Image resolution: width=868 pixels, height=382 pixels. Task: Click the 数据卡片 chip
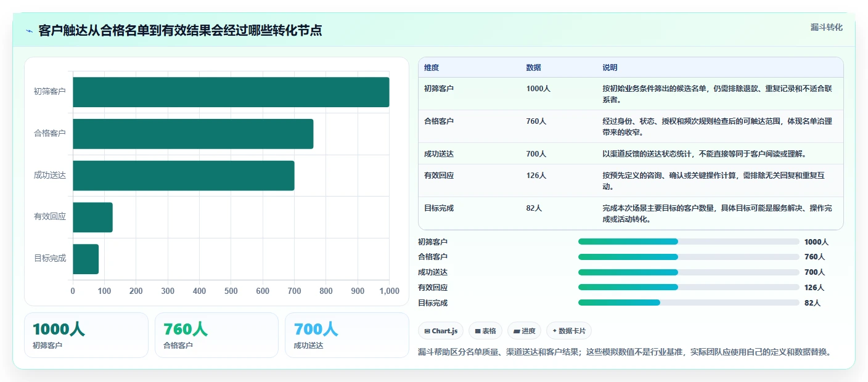click(569, 331)
